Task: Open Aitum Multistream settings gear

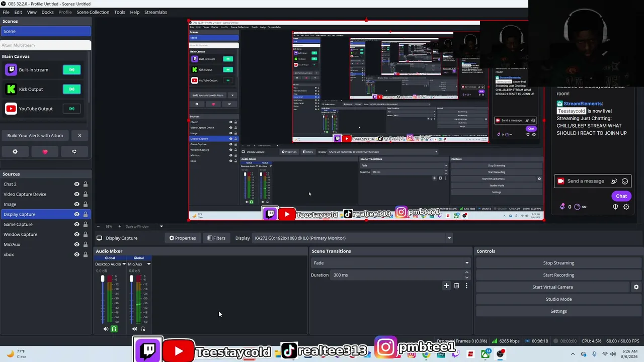Action: [x=15, y=151]
